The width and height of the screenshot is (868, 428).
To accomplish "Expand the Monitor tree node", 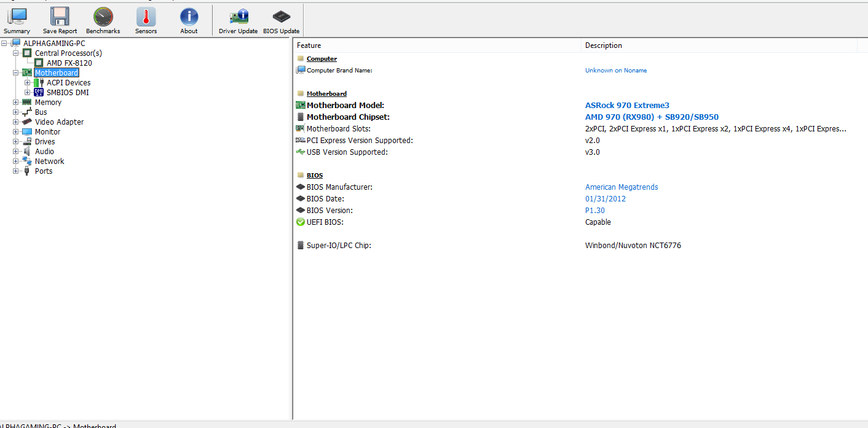I will (16, 131).
